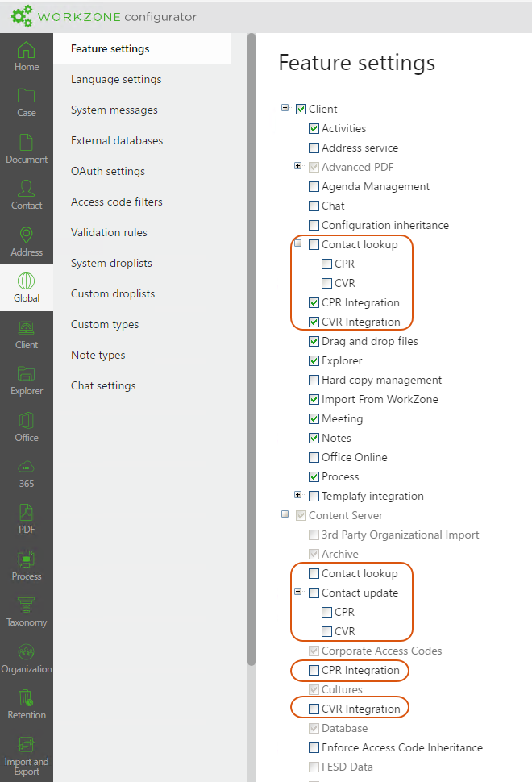Enable the Address service checkbox
Image resolution: width=532 pixels, height=782 pixels.
[x=314, y=148]
